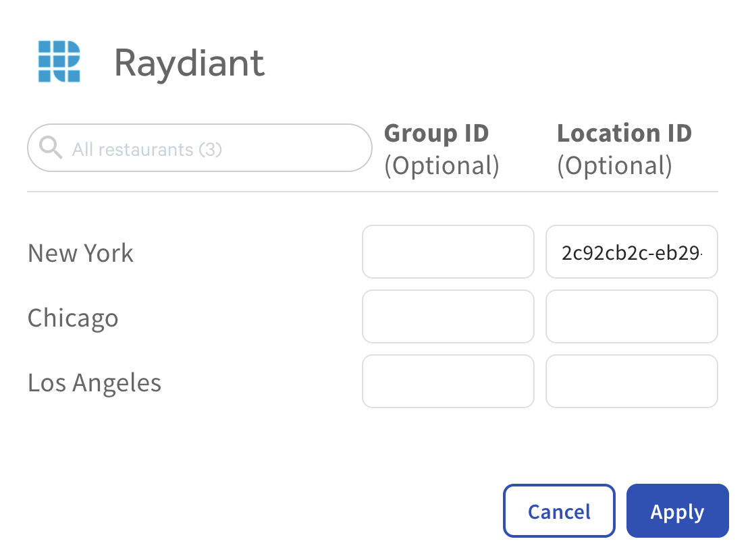Screen dimensions: 748x560
Task: Select the Chicago restaurant row label
Action: coord(73,318)
